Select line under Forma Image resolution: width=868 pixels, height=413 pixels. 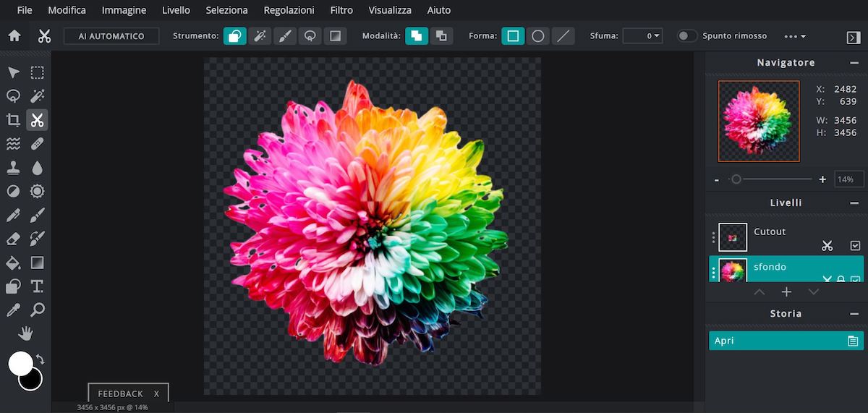[x=563, y=36]
